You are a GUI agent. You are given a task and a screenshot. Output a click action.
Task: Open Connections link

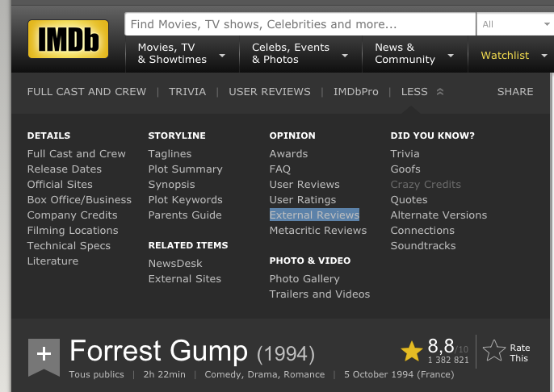(x=422, y=230)
